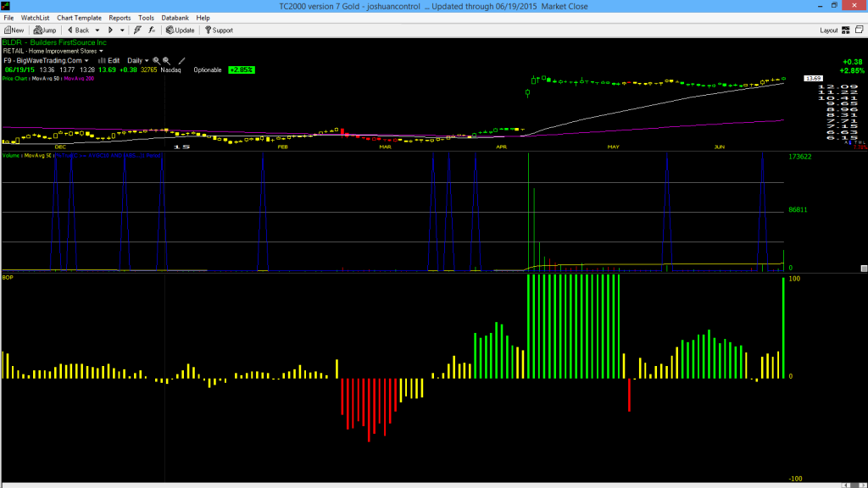Screen dimensions: 868x488
Task: Open the Daily time frame dropdown
Action: 138,61
